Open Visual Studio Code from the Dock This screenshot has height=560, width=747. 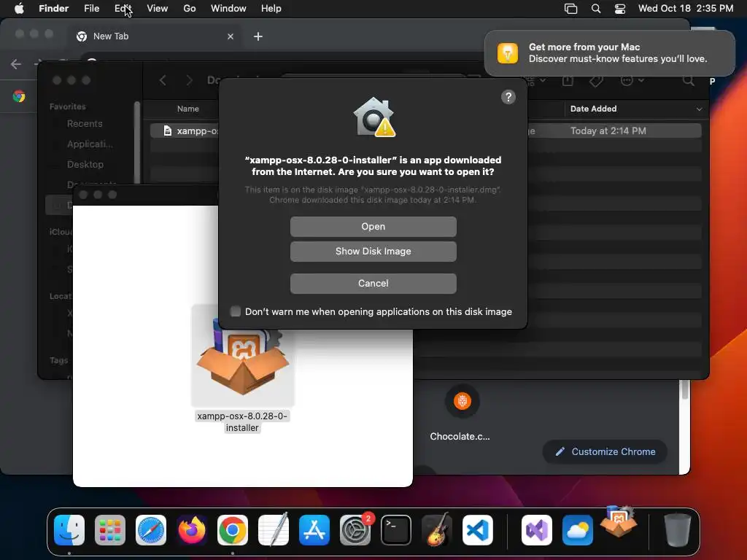point(478,530)
